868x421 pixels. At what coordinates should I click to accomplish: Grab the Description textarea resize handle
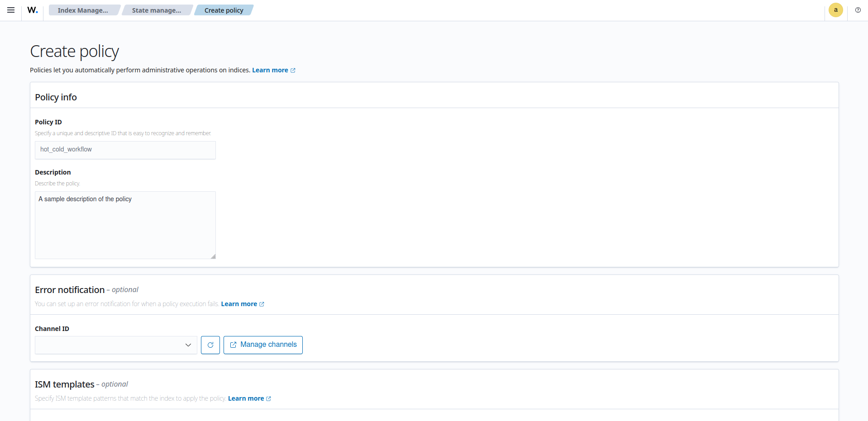click(213, 256)
